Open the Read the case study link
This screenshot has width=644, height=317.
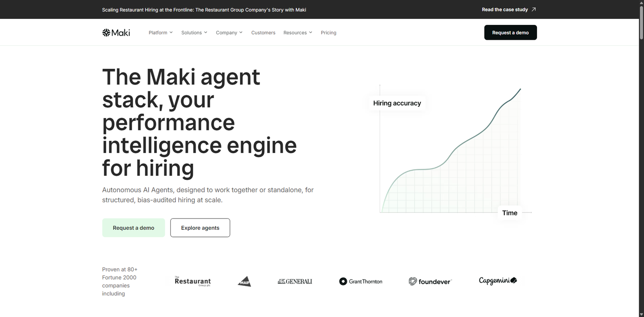(x=505, y=10)
